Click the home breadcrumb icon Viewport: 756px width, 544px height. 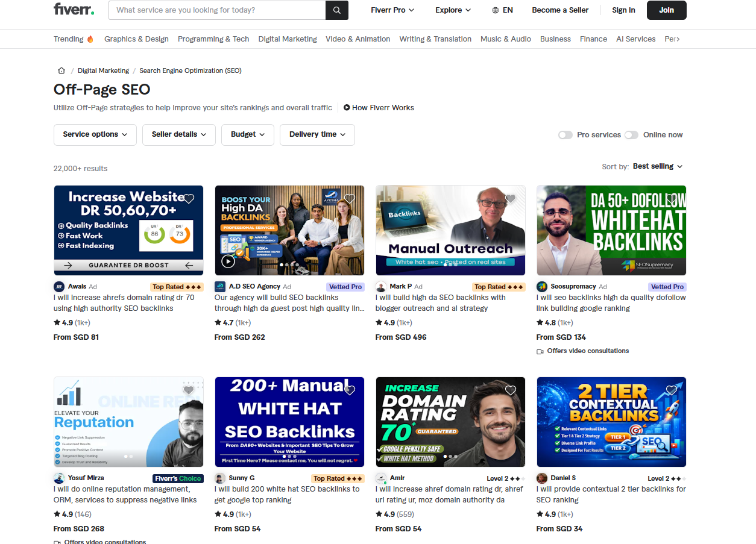61,70
